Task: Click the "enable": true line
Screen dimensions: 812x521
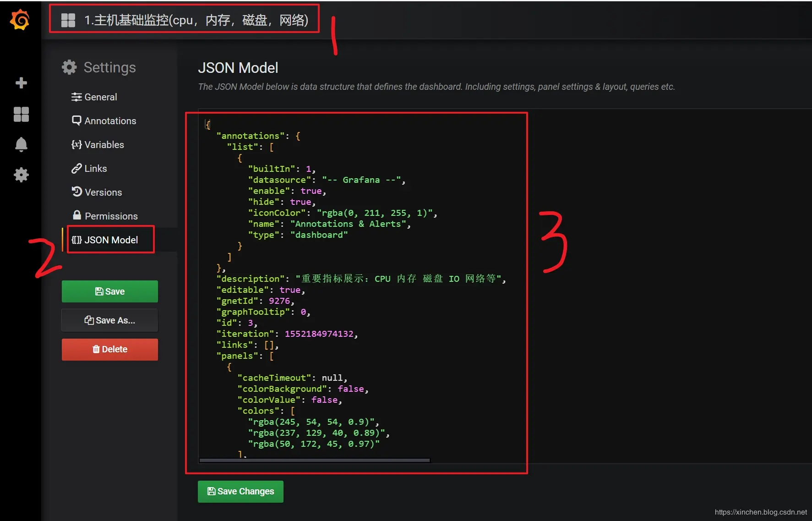Action: pos(287,191)
